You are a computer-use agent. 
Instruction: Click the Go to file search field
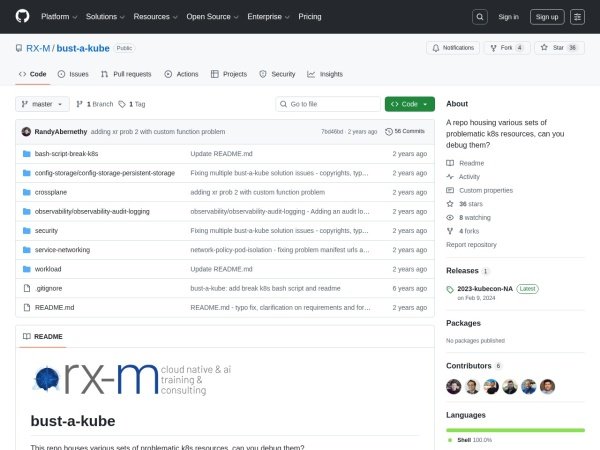(x=328, y=104)
